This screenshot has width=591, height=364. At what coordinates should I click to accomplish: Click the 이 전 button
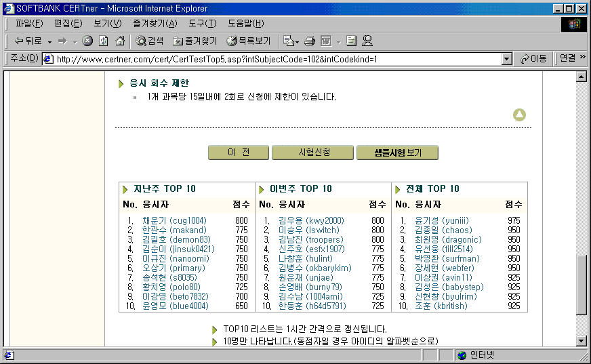[x=239, y=153]
